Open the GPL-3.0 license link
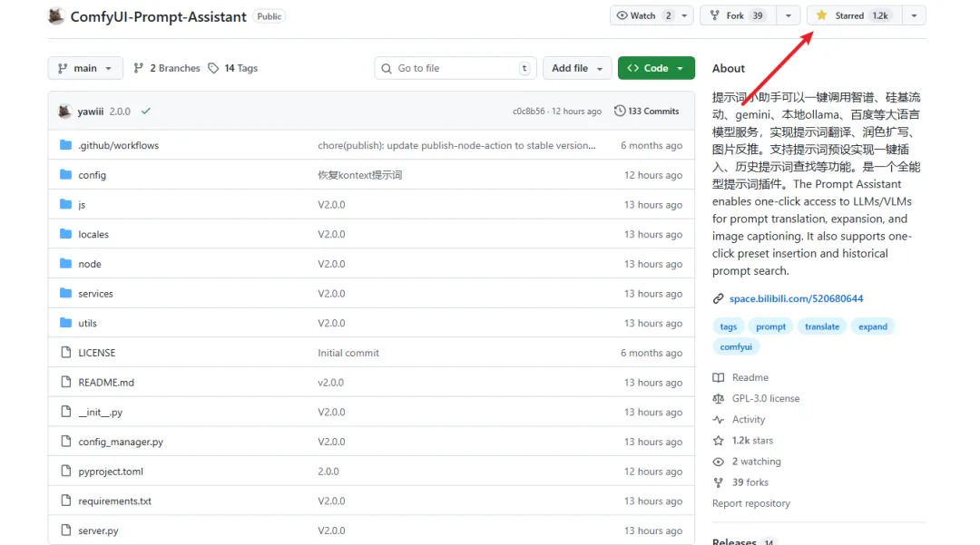Image resolution: width=980 pixels, height=545 pixels. click(766, 398)
